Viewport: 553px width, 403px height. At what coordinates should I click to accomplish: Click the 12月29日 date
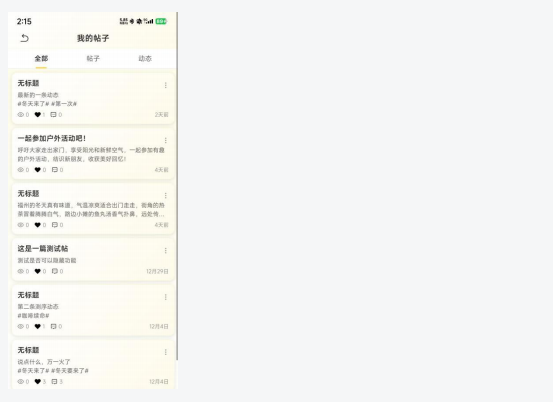[157, 271]
